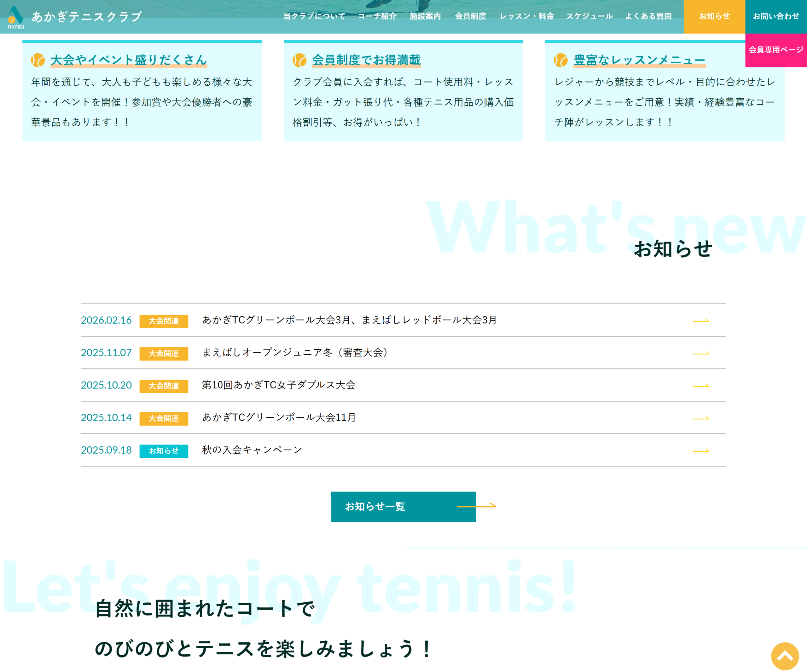Open レッスン・料金 menu item
This screenshot has width=807, height=672.
[x=527, y=16]
